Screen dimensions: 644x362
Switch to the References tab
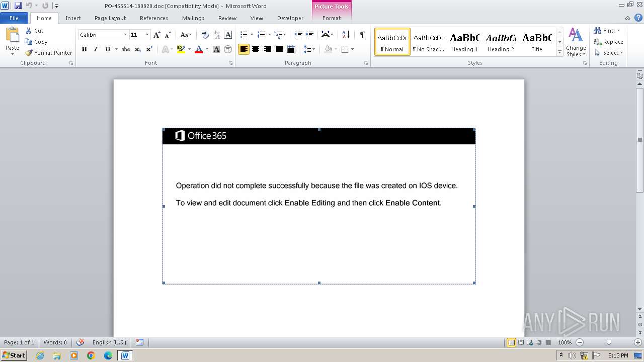(x=154, y=18)
